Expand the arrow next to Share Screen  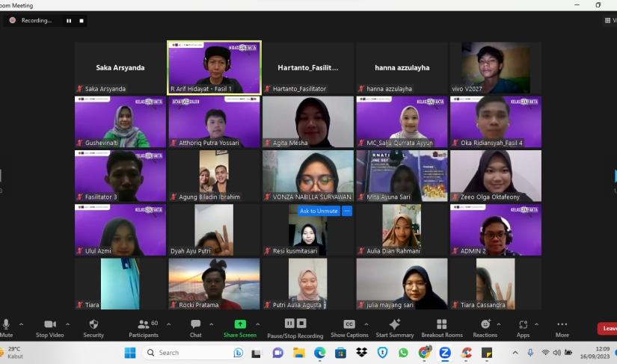coord(258,324)
